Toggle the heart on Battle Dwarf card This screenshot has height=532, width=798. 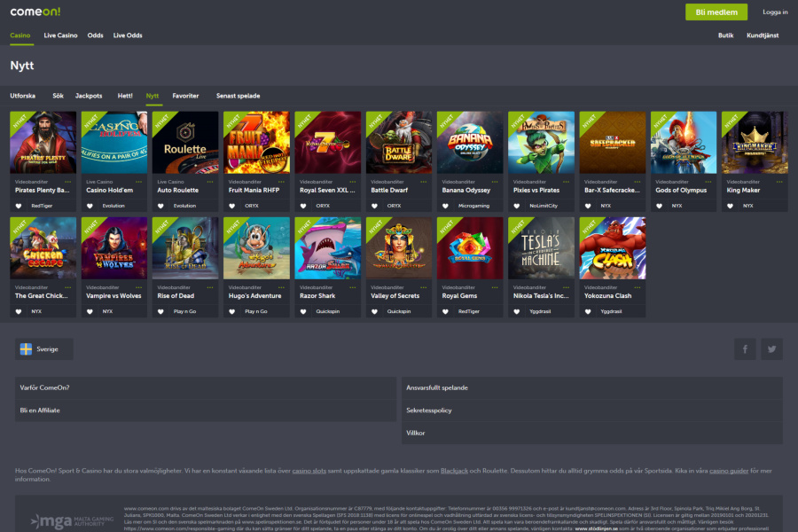(x=374, y=206)
